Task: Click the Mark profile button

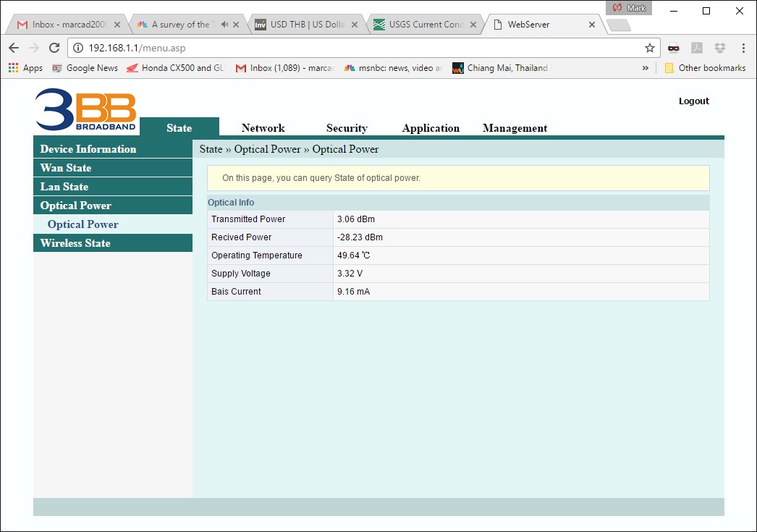Action: coord(629,8)
